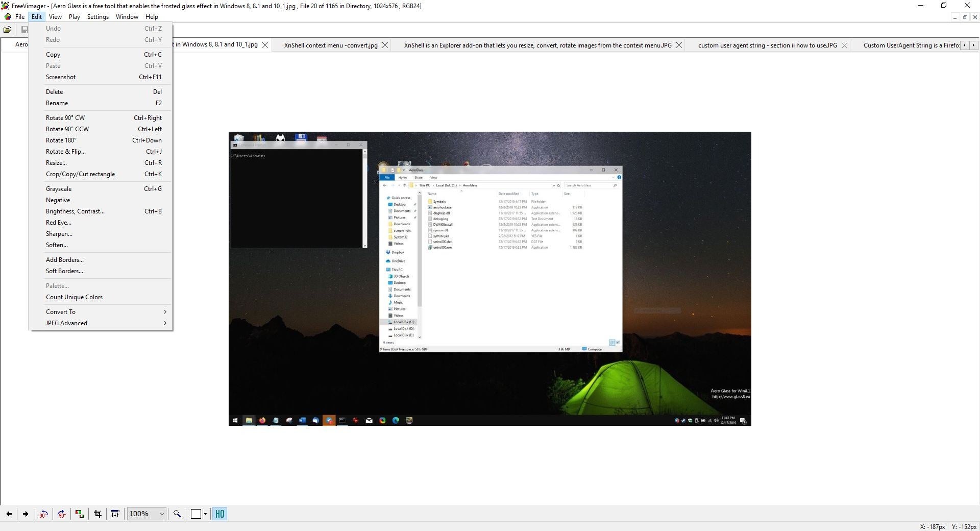
Task: Click the resize image toolbar icon
Action: (x=80, y=514)
